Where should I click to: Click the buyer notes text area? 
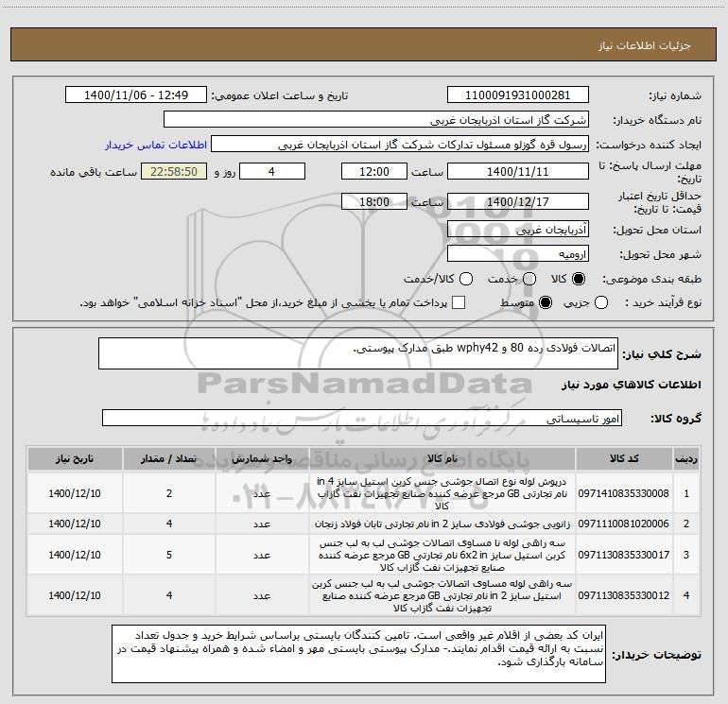(359, 654)
